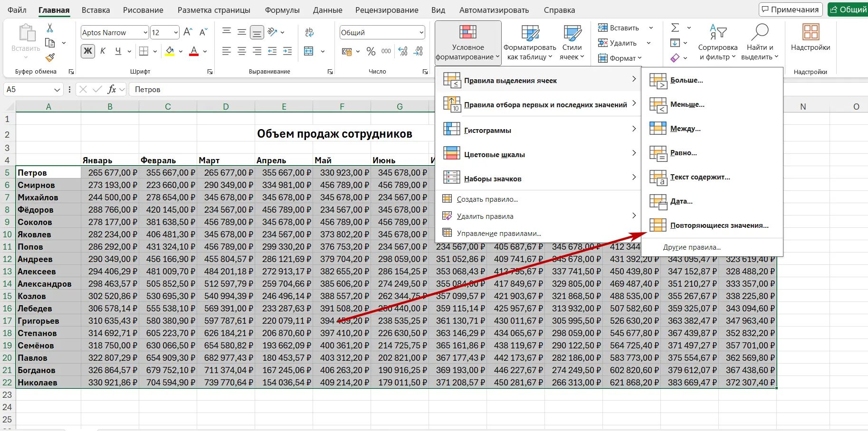Enable center text alignment
The height and width of the screenshot is (431, 868).
tap(241, 51)
